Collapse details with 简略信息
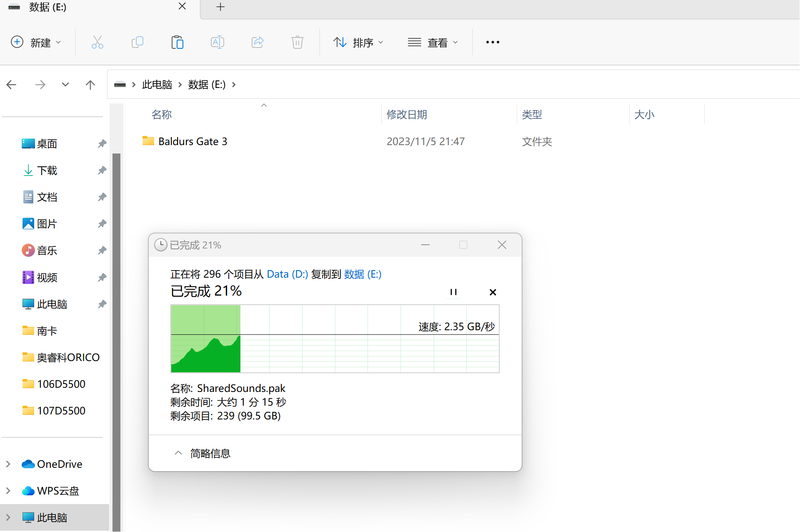Image resolution: width=800 pixels, height=532 pixels. tap(203, 453)
